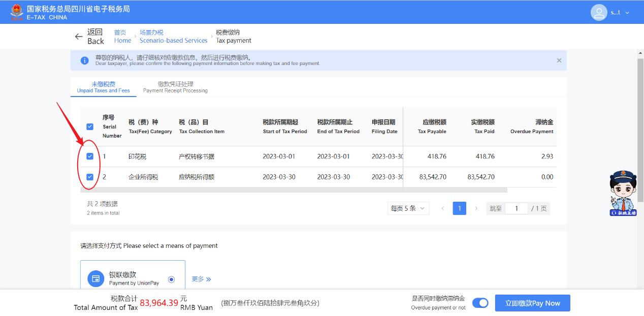This screenshot has width=644, height=316.
Task: Expand more payment methods
Action: click(201, 279)
